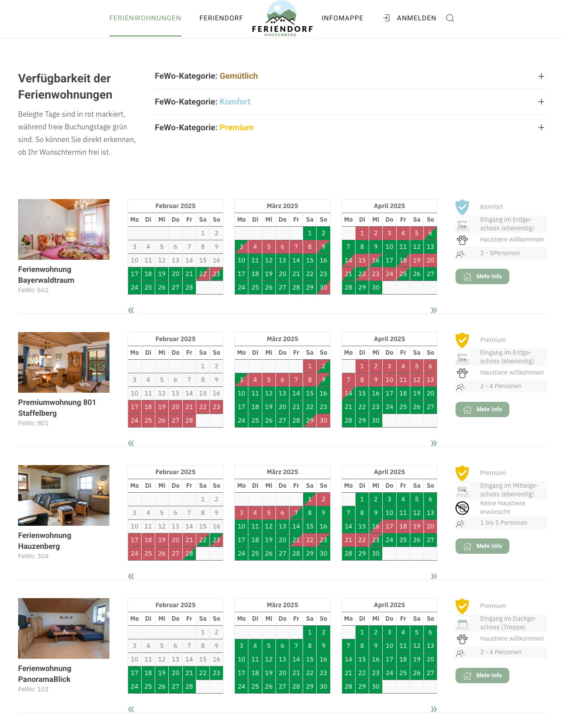Viewport: 565px width, 728px height.
Task: Click the blue Komfort shield badge icon
Action: [462, 207]
